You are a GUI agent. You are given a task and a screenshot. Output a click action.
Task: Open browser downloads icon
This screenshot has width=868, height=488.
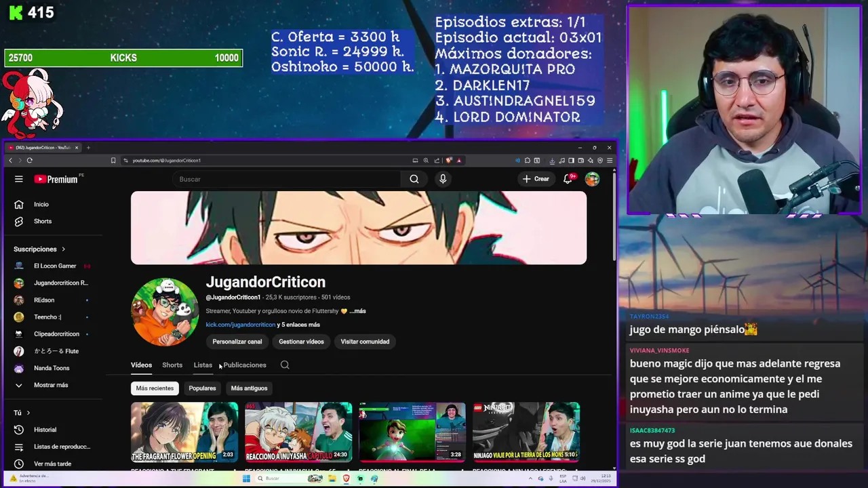click(552, 161)
